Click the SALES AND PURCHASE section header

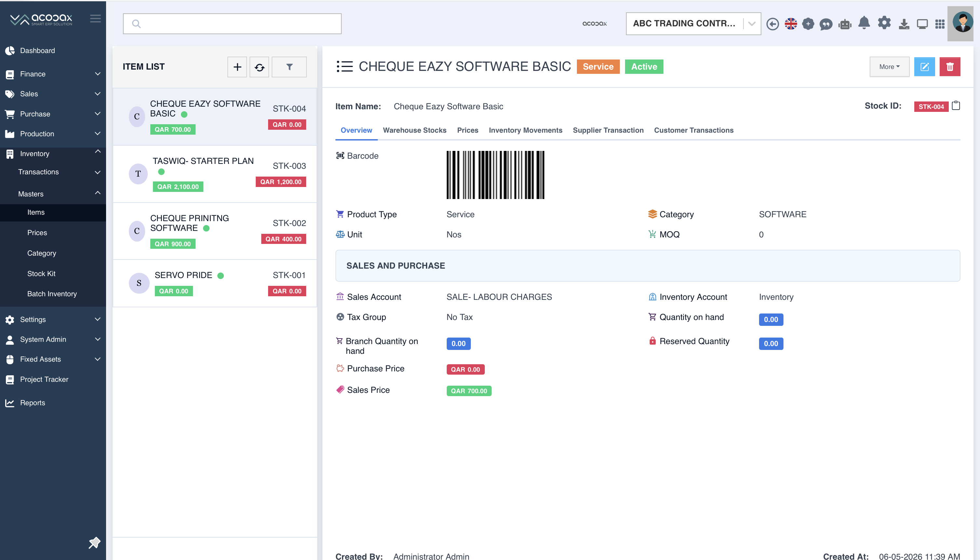(647, 266)
